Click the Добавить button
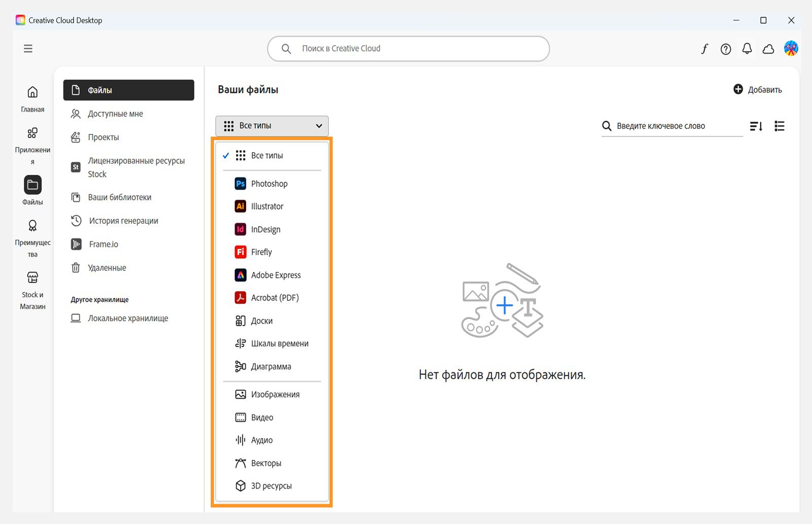812x524 pixels. [758, 90]
